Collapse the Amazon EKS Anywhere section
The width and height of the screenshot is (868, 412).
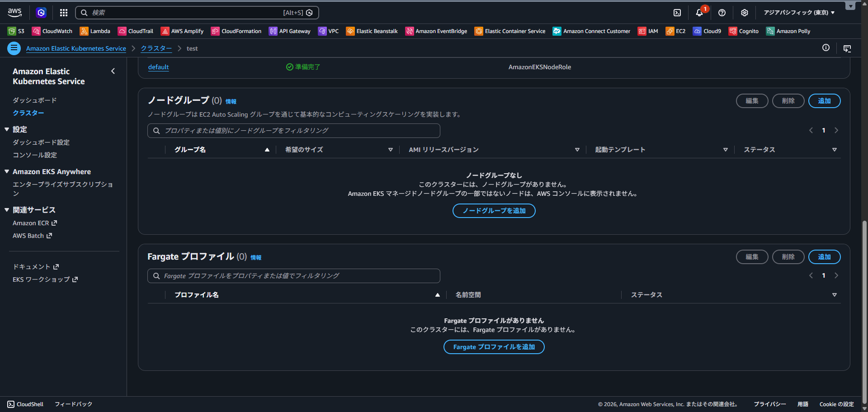tap(7, 172)
